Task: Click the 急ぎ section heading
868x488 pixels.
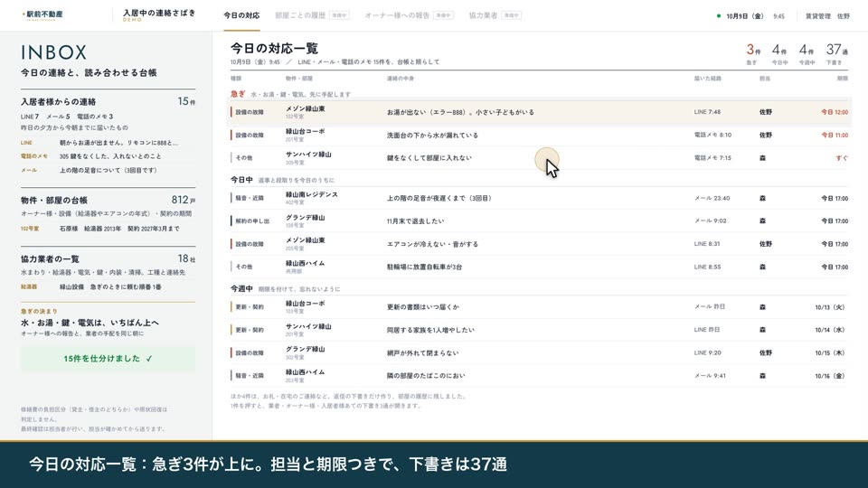Action: click(x=238, y=94)
